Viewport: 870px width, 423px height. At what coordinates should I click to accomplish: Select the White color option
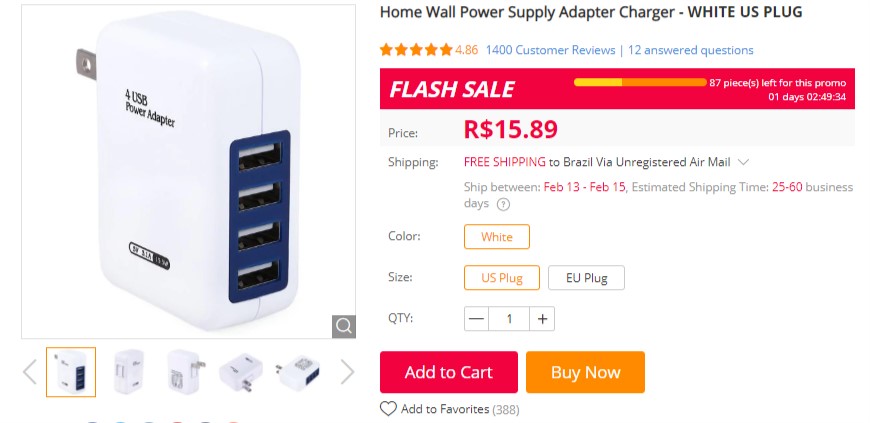click(497, 237)
